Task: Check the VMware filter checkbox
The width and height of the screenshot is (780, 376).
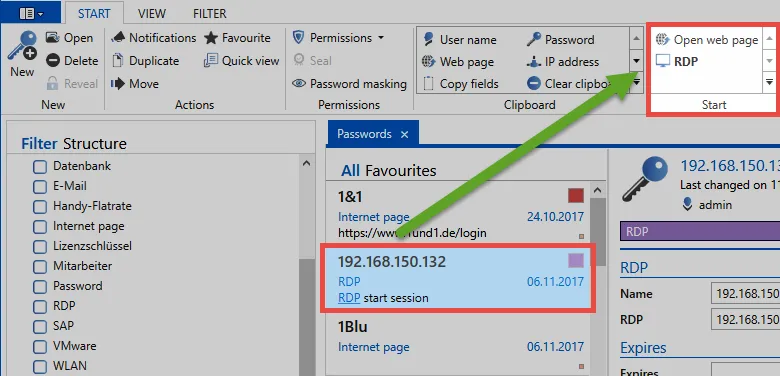Action: (x=40, y=347)
